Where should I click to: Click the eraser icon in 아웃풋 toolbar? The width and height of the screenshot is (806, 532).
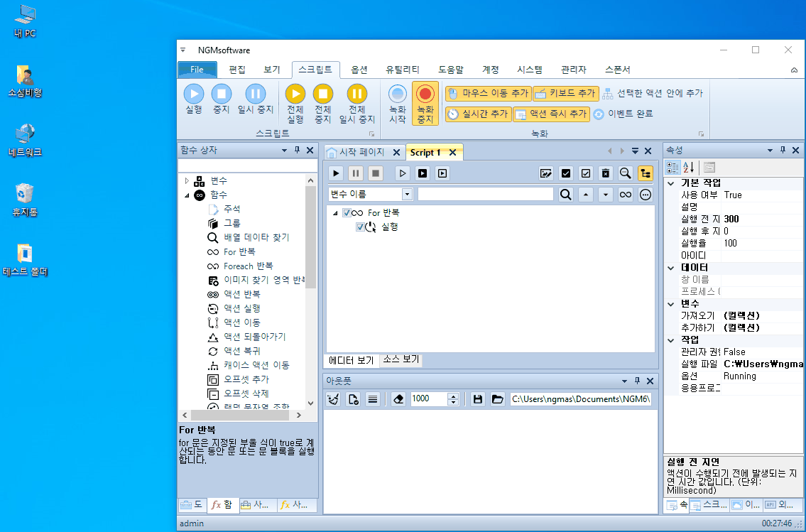coord(398,399)
